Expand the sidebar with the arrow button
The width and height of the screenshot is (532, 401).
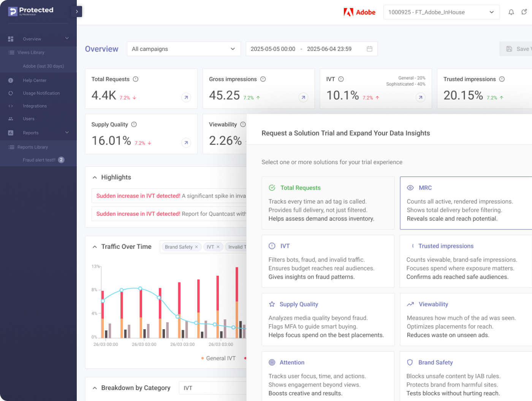(77, 11)
